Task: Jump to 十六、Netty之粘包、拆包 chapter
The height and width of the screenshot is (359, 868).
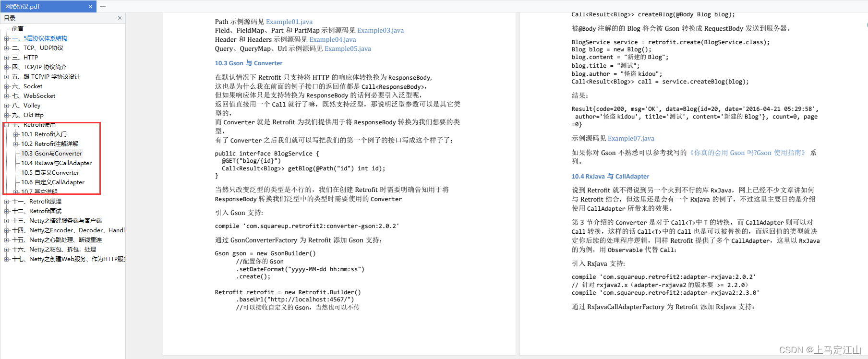Action: 54,250
